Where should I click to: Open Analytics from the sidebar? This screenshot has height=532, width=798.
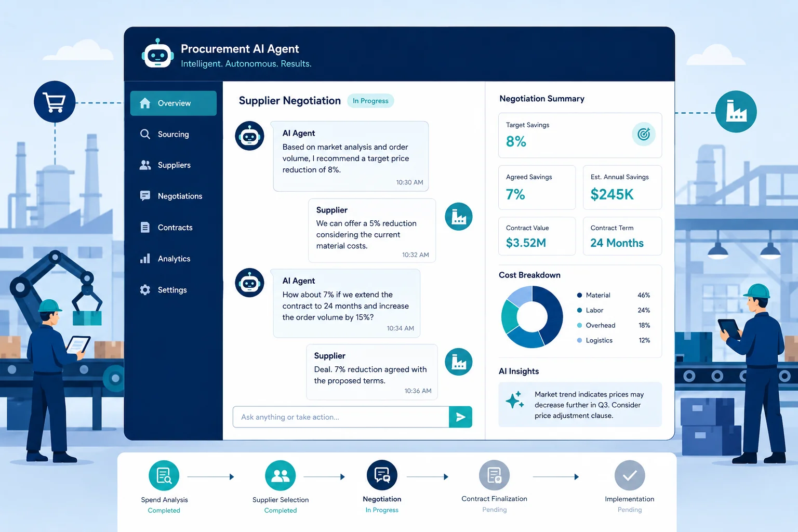[174, 259]
